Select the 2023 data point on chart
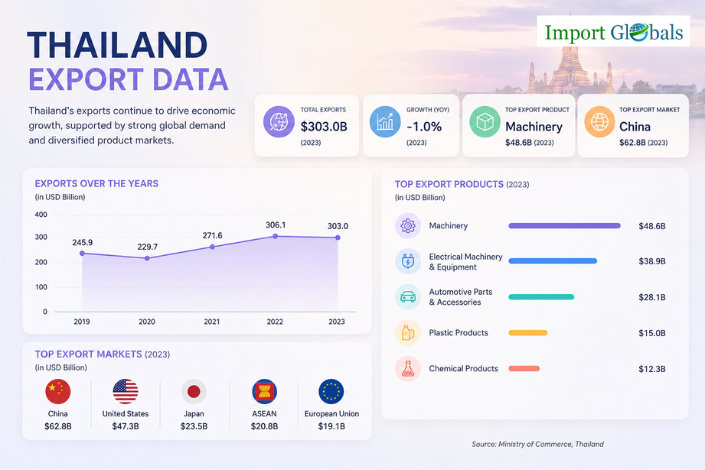 pos(338,237)
